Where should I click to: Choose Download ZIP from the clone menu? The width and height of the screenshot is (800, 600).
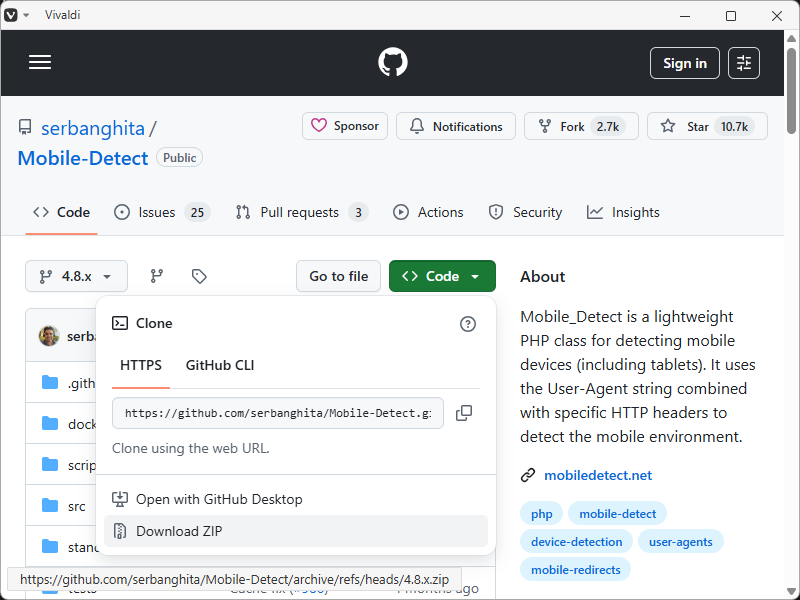(x=179, y=531)
